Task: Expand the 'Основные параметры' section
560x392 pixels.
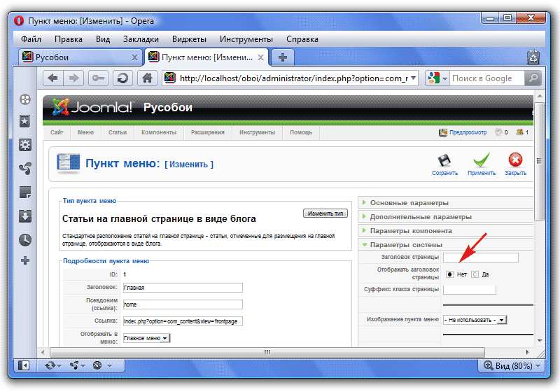Action: pos(409,203)
